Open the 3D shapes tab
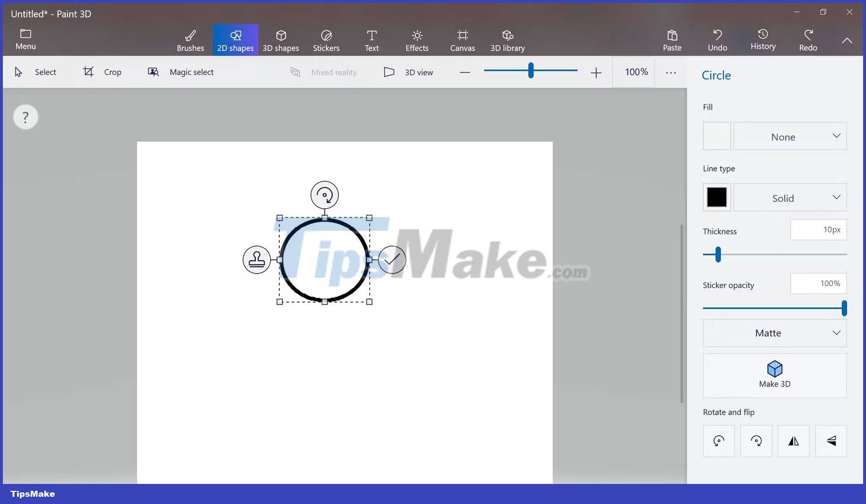 pos(280,40)
